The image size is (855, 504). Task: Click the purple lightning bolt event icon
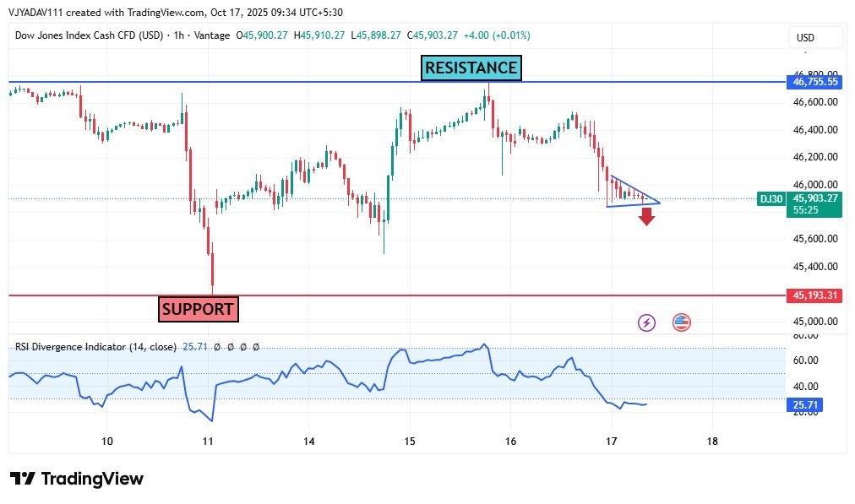click(x=646, y=322)
